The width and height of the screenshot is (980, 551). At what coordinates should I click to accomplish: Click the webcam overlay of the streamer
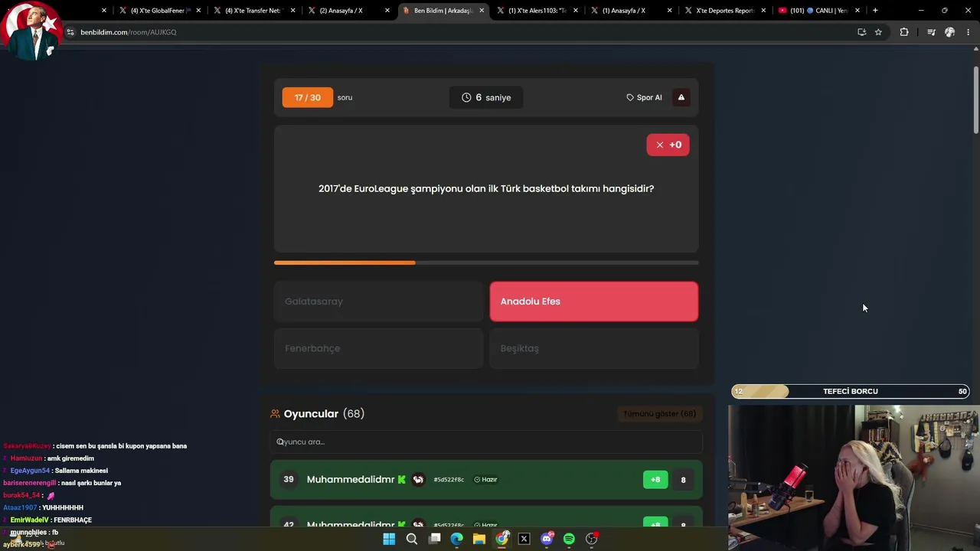point(854,478)
